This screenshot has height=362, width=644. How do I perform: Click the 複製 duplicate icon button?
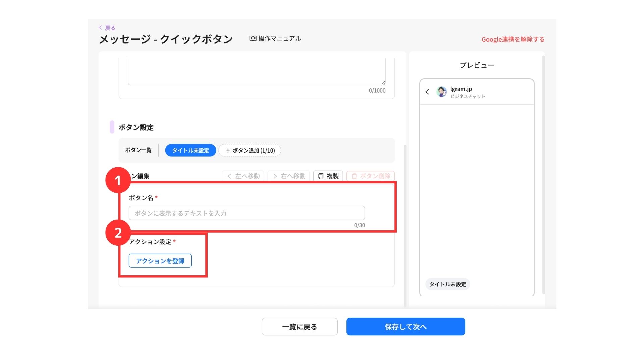328,176
